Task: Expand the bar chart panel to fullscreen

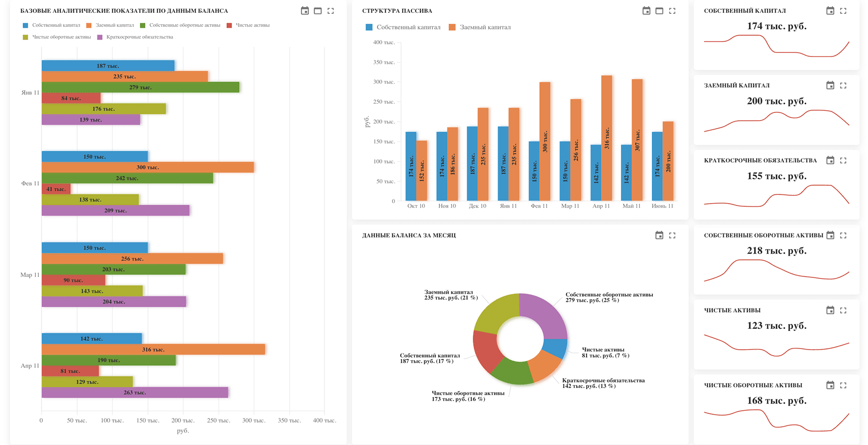Action: 330,10
